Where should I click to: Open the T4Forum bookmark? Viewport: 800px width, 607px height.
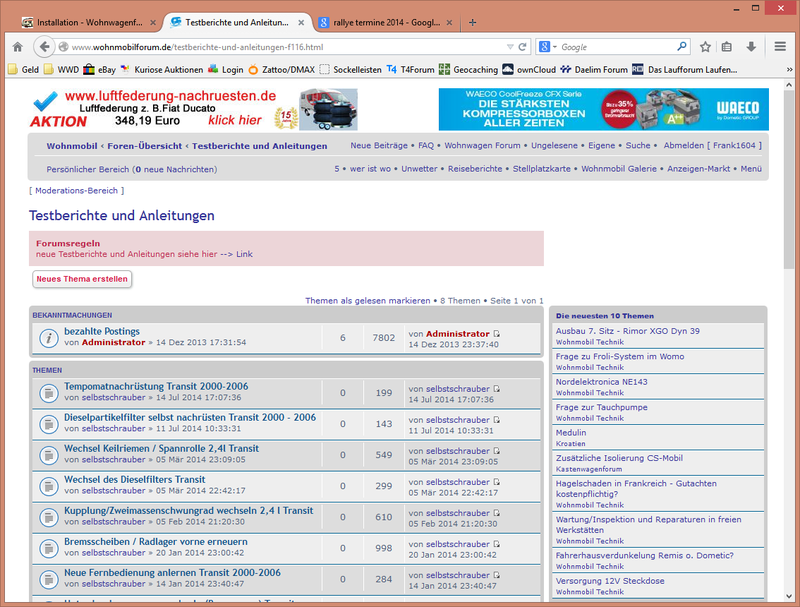click(411, 69)
